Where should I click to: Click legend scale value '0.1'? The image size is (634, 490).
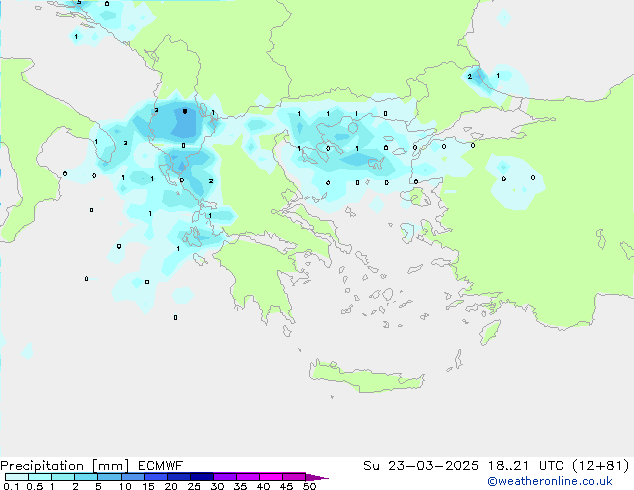click(11, 486)
